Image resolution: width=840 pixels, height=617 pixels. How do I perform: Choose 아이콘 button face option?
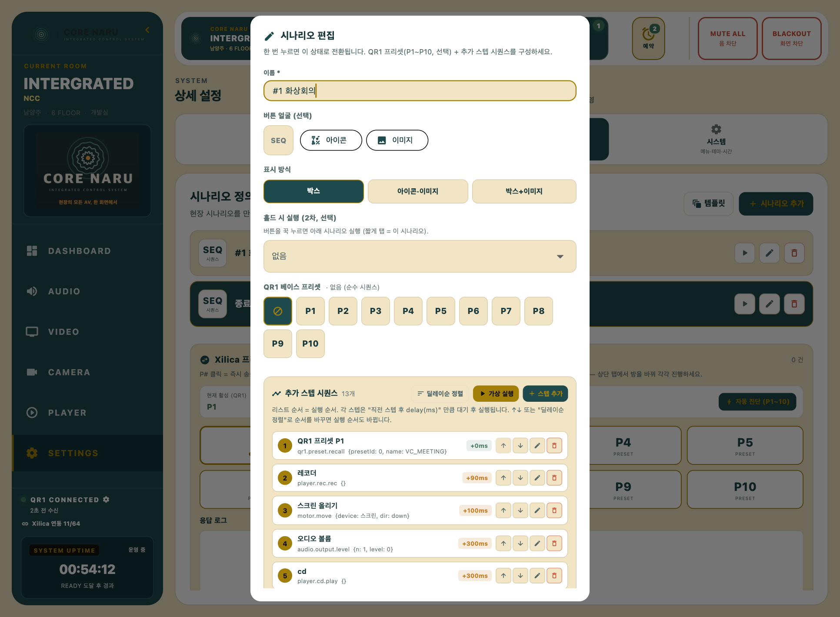click(x=331, y=140)
